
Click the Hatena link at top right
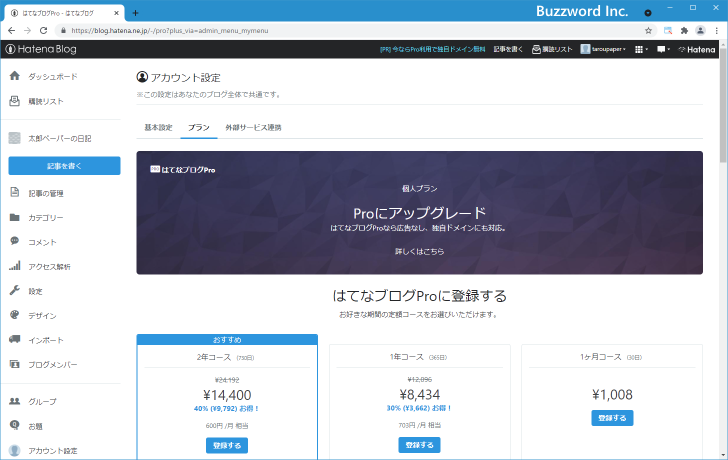click(697, 49)
